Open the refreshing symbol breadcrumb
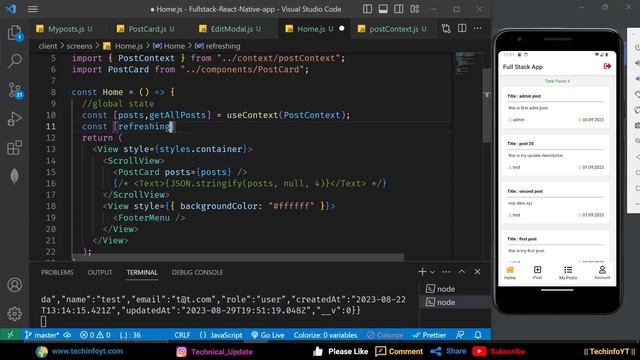640x360 pixels. click(218, 46)
